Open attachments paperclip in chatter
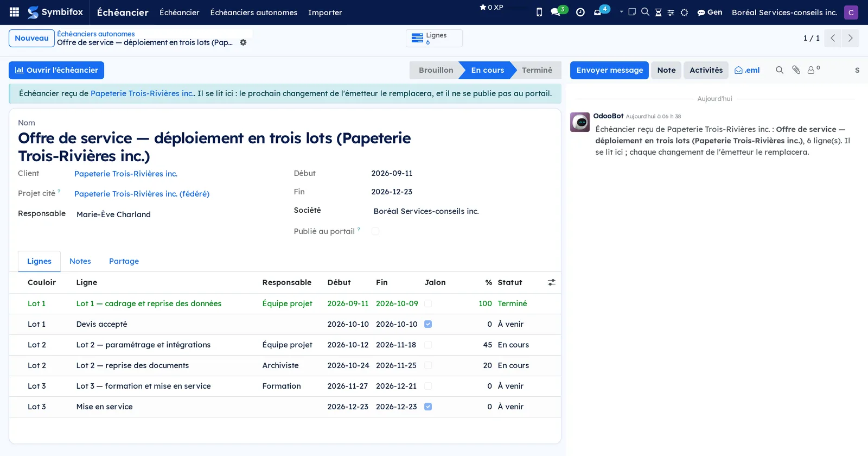The image size is (868, 456). (x=796, y=70)
